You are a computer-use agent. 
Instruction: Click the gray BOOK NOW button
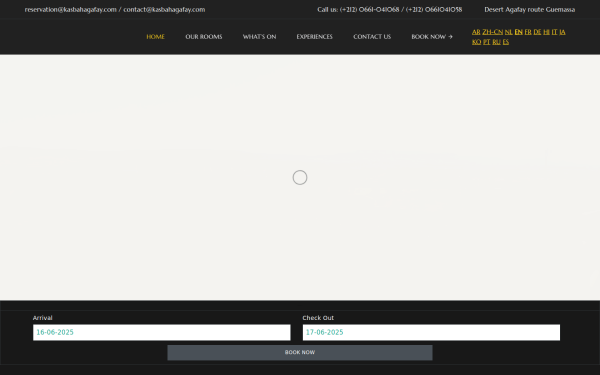point(300,352)
